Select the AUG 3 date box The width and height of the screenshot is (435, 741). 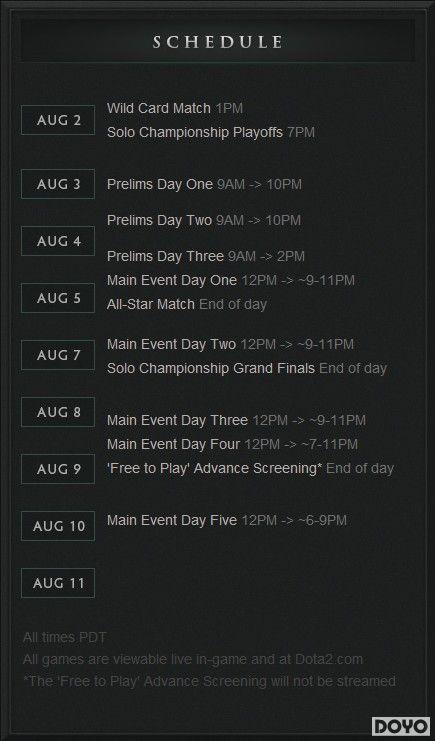coord(58,184)
